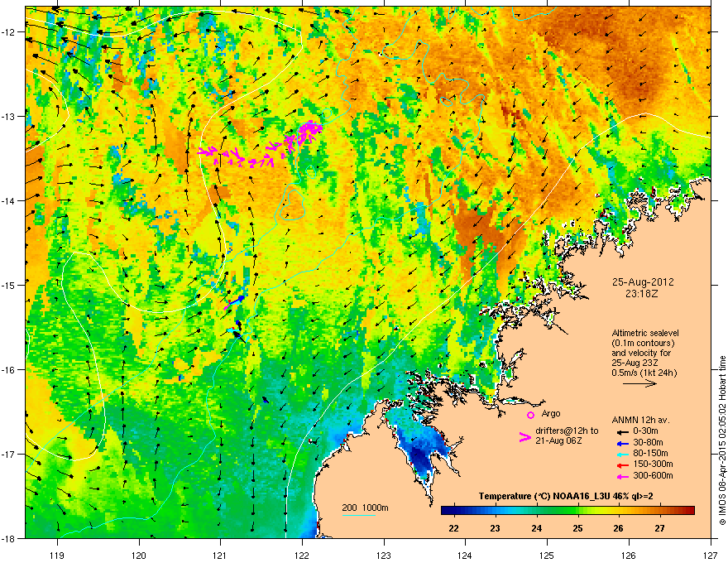Click the Argo legend label
This screenshot has height=563, width=728.
coord(551,413)
